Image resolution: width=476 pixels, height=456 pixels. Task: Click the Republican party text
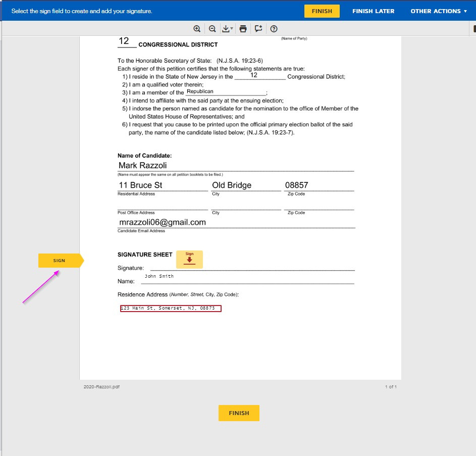(200, 91)
